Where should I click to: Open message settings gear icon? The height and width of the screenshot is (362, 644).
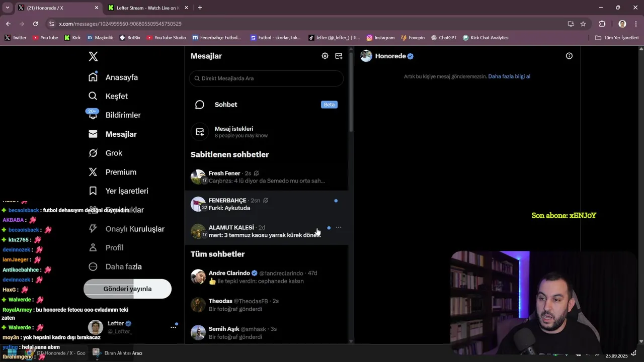[x=325, y=56]
